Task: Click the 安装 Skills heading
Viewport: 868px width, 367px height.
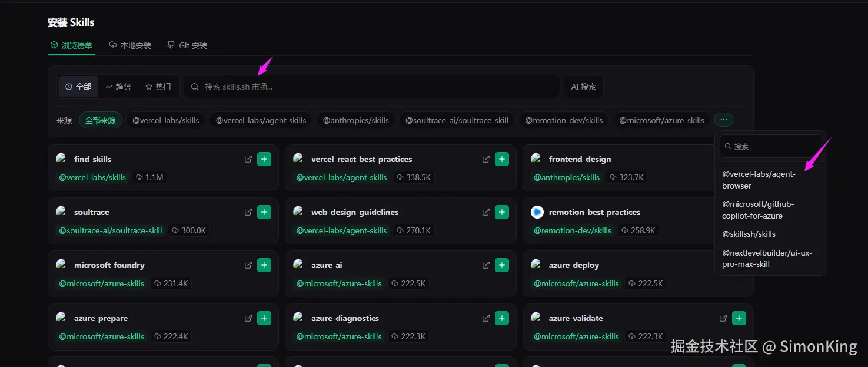Action: pyautogui.click(x=71, y=22)
